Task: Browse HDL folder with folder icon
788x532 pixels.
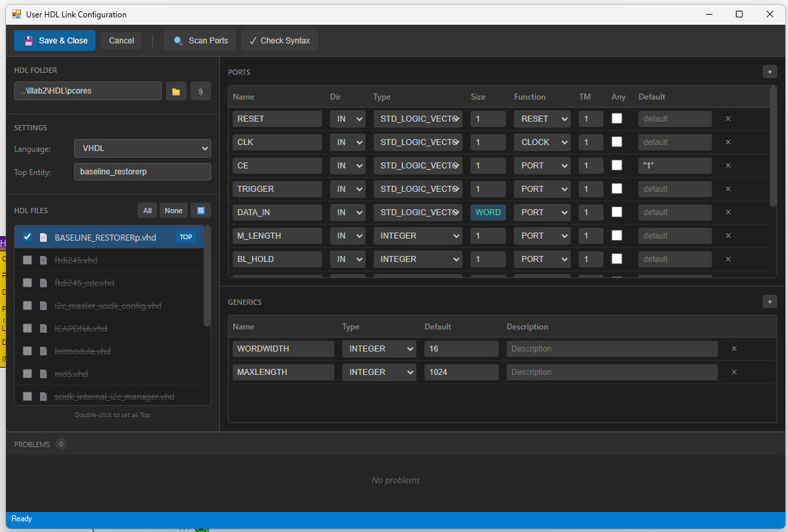Action: [x=176, y=92]
